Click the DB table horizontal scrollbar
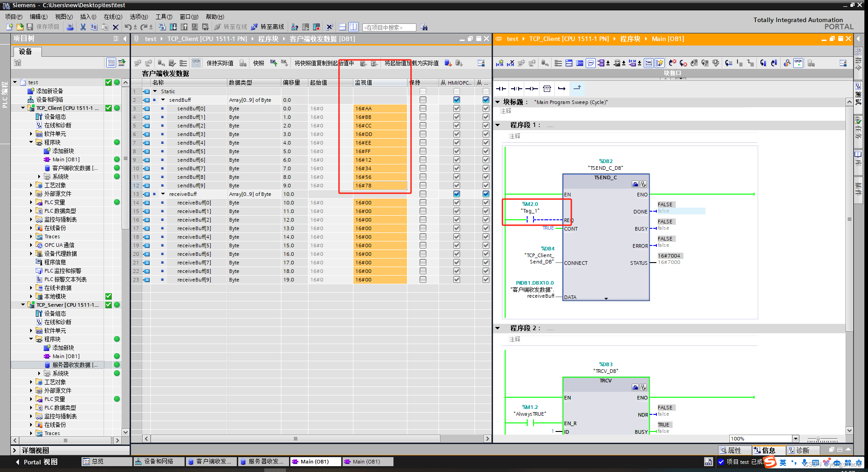 click(295, 439)
